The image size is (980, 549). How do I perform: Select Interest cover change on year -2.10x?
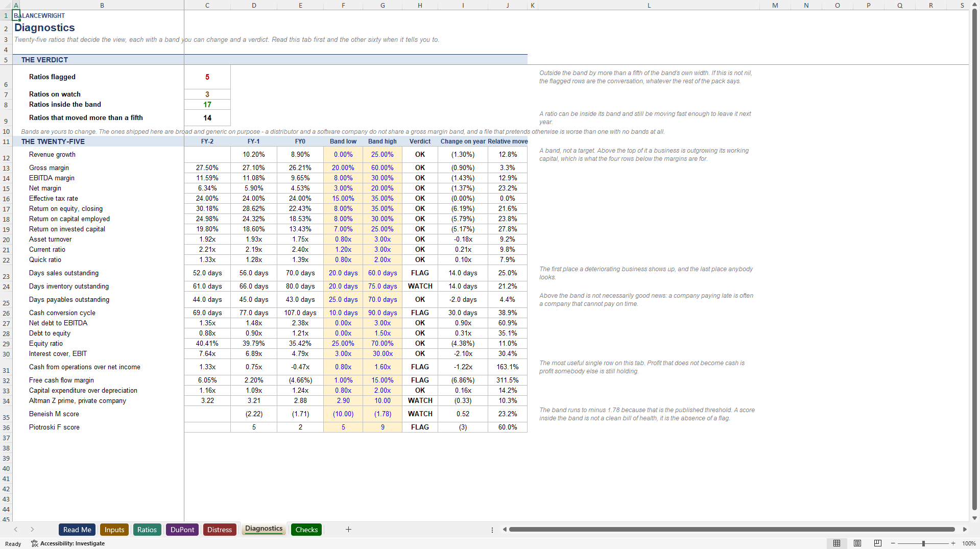pyautogui.click(x=463, y=353)
